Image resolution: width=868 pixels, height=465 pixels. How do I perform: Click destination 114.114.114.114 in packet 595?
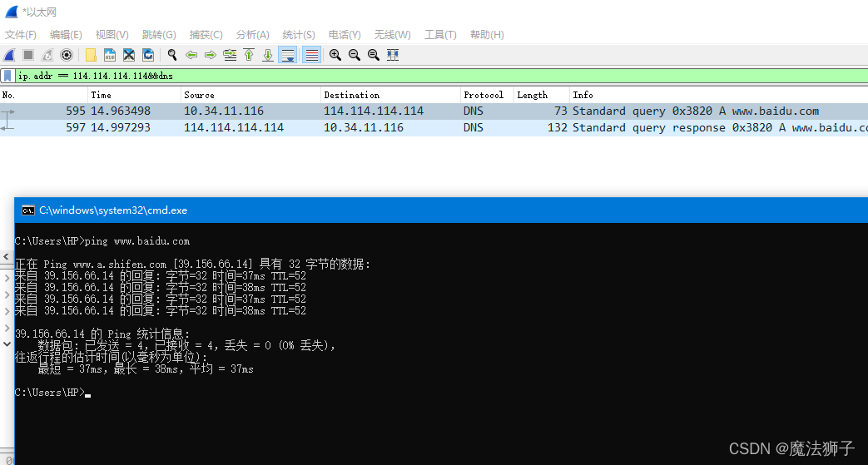(374, 111)
